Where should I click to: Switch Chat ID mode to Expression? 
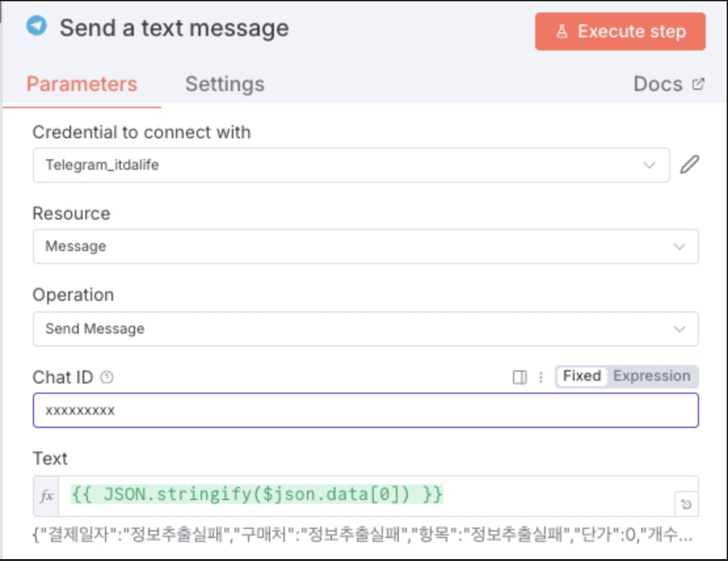click(651, 376)
